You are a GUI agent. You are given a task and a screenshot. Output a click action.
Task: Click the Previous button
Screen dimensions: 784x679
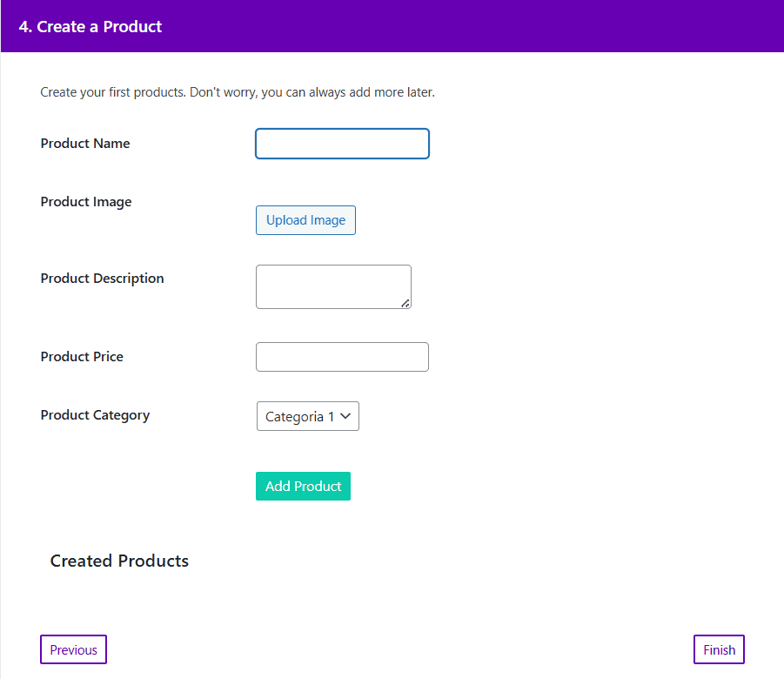(x=73, y=649)
